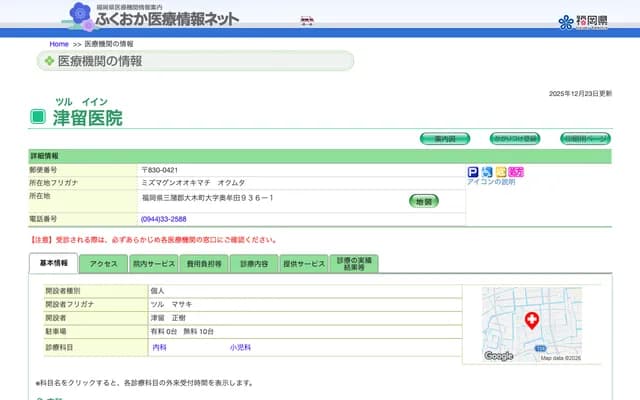640x400 pixels.
Task: Switch to the 院内サービス tab
Action: coord(154,264)
